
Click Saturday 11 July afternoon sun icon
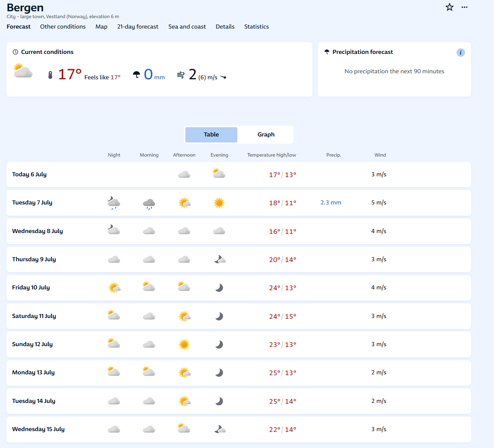pos(185,316)
